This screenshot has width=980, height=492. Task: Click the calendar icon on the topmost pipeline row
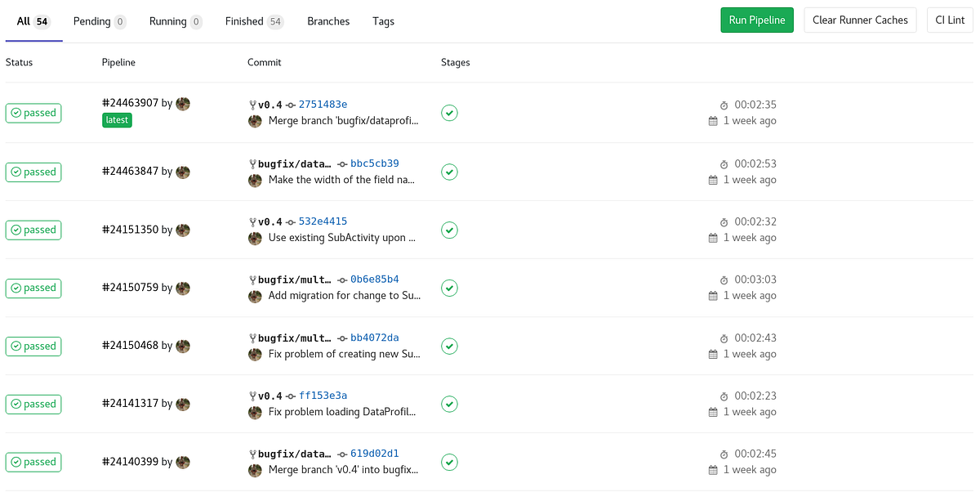(x=712, y=120)
